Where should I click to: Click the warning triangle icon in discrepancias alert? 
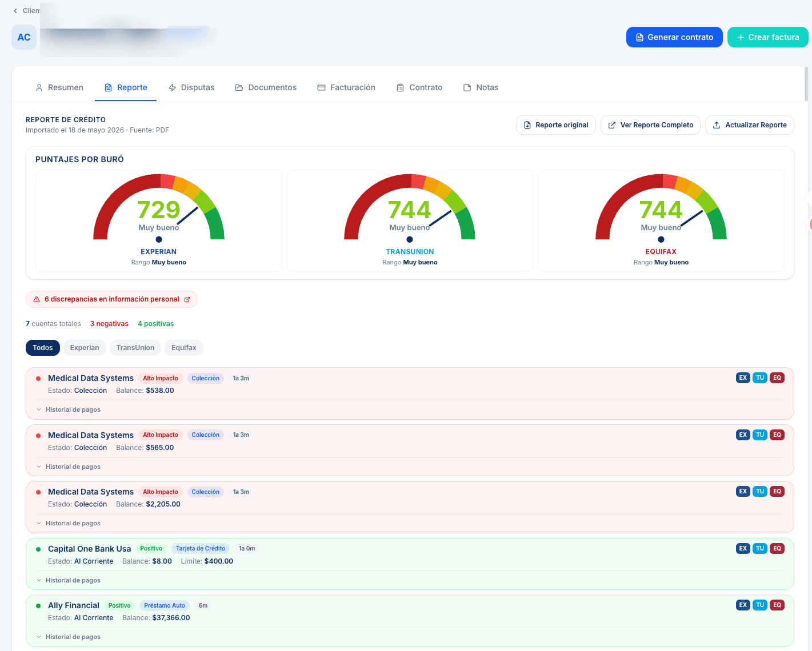[37, 299]
